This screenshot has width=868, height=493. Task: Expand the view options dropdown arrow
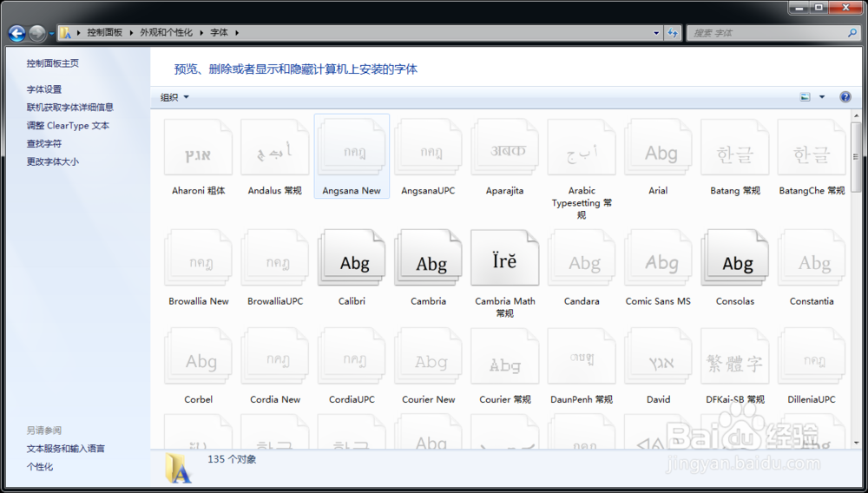tap(822, 97)
